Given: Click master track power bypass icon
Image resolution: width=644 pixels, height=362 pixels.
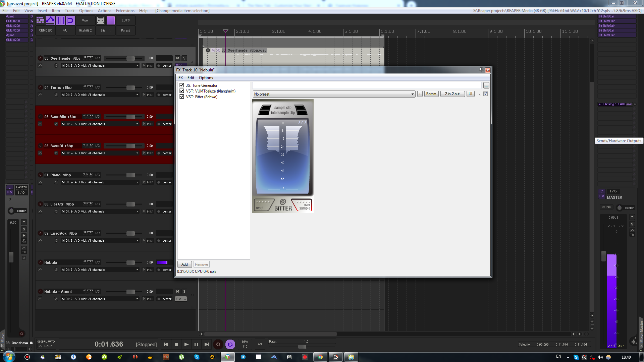Looking at the screenshot, I should (x=602, y=191).
